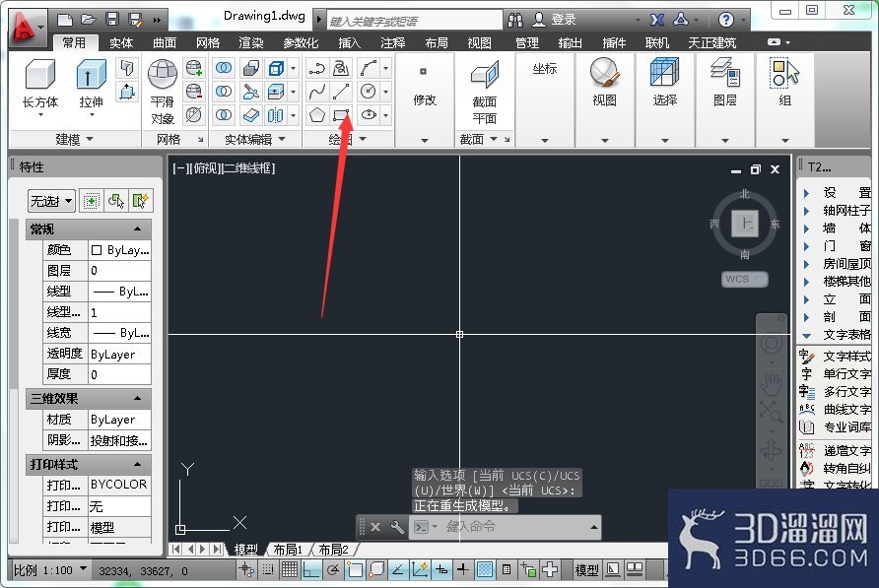Click the 模型 button in status bar
The height and width of the screenshot is (588, 879).
586,570
